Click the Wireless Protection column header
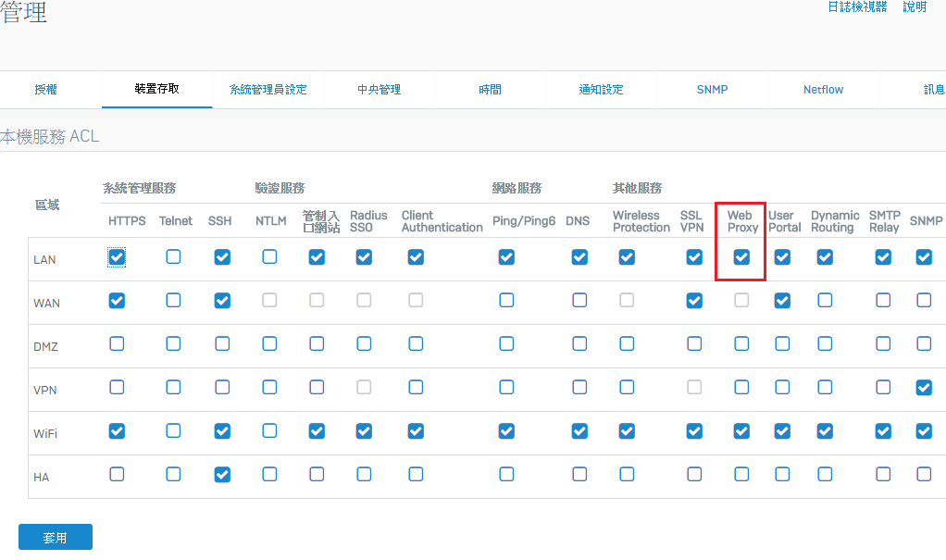This screenshot has width=946, height=560. pyautogui.click(x=641, y=221)
